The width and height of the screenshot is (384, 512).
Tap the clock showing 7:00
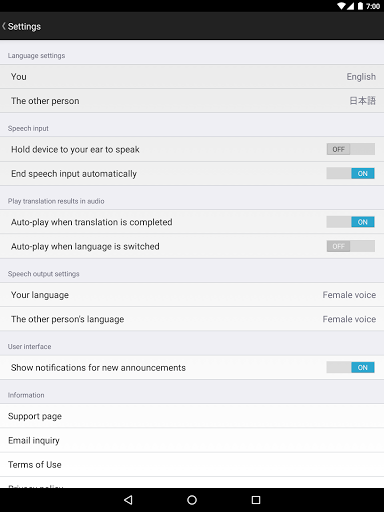[373, 6]
